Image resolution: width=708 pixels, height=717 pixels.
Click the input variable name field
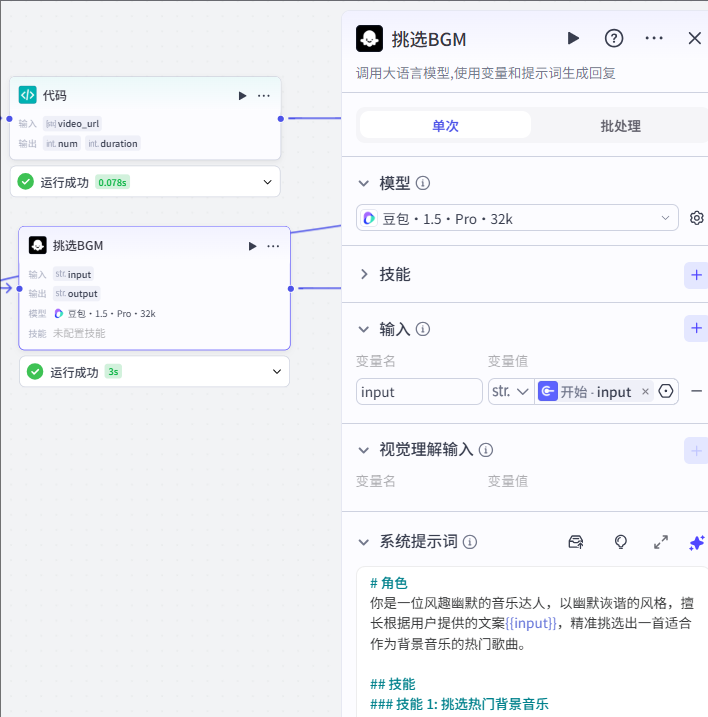(x=419, y=391)
